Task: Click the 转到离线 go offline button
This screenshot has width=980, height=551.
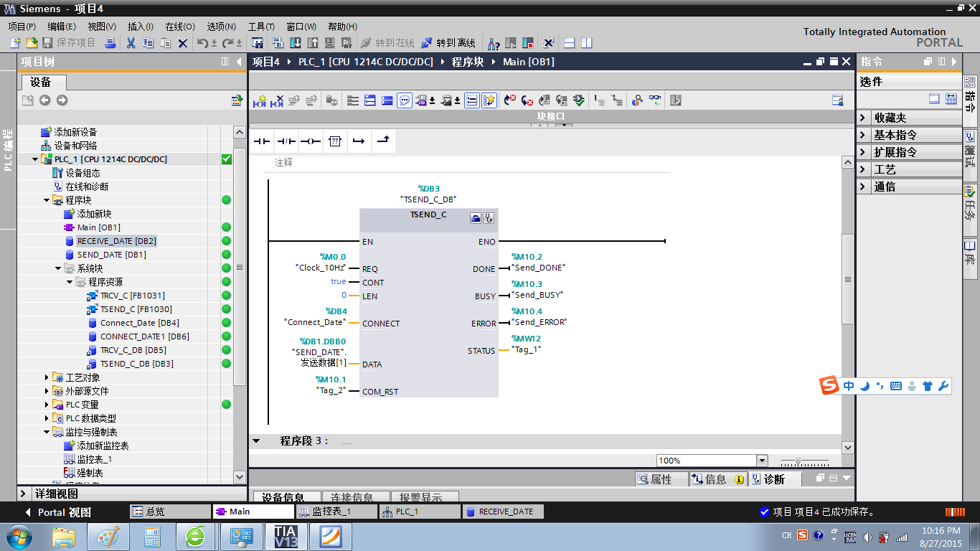Action: click(x=448, y=43)
